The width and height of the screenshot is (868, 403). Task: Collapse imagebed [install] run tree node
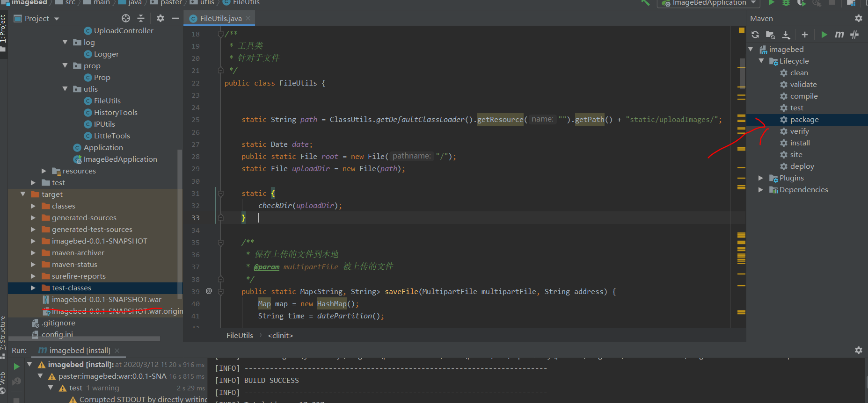pos(29,364)
